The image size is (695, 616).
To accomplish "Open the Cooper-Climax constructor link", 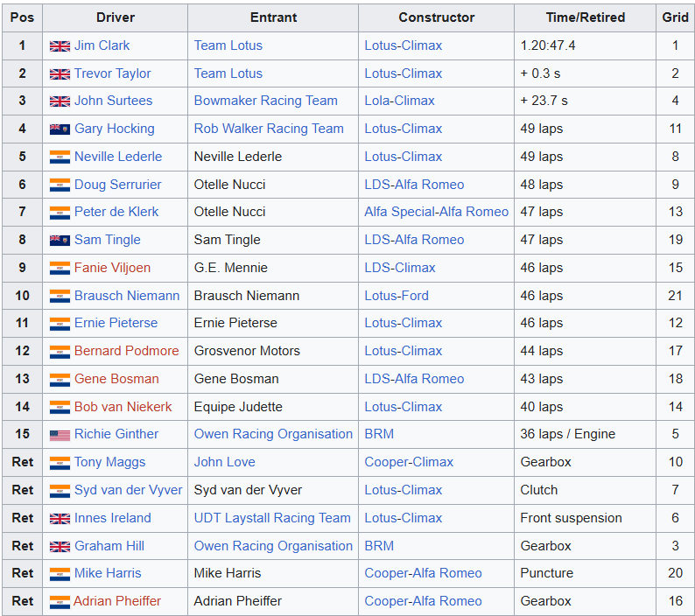I will 409,462.
